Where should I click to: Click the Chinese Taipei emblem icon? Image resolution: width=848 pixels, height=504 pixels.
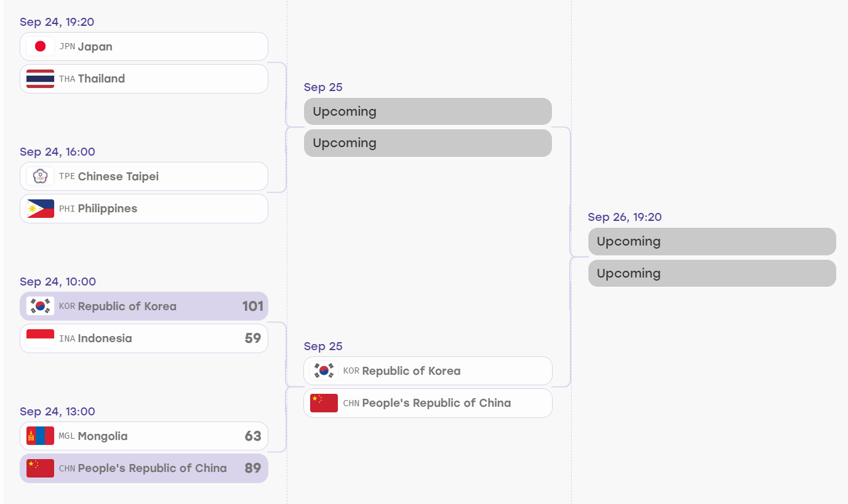tap(40, 177)
